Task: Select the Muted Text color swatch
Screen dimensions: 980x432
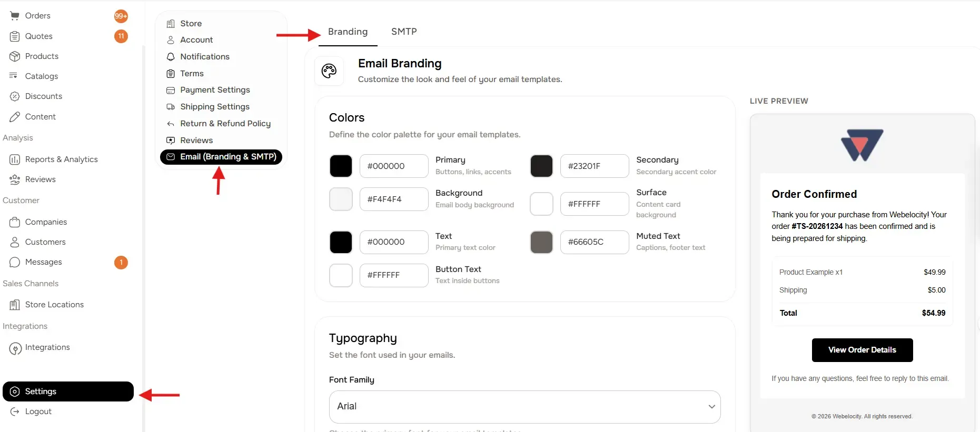Action: [541, 242]
